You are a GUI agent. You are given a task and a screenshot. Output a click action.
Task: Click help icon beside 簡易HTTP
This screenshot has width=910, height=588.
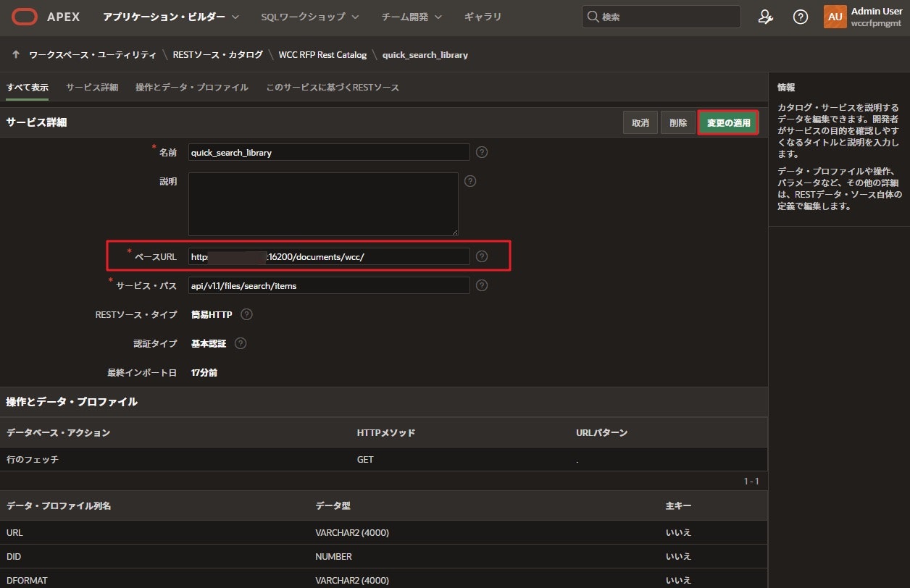[x=246, y=314]
